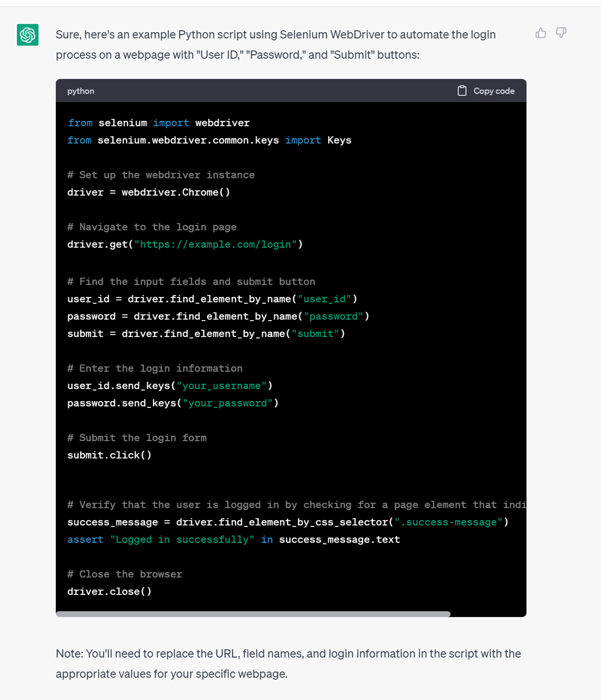Click the "python" language label
601x700 pixels.
click(81, 91)
